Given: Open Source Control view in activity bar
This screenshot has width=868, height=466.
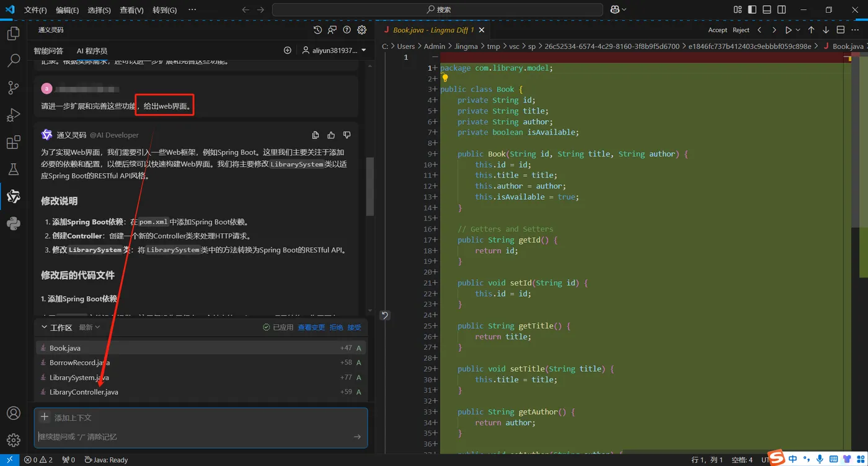Looking at the screenshot, I should (13, 88).
